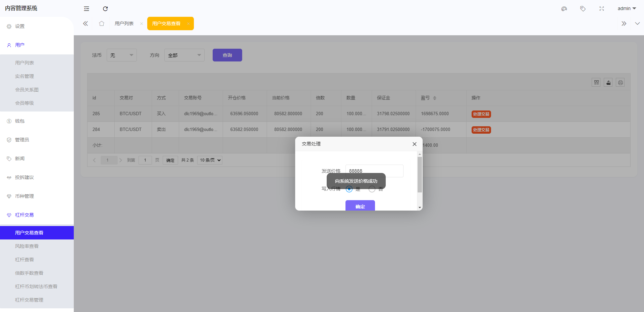Open the 方向 dropdown showing 全部

(184, 55)
